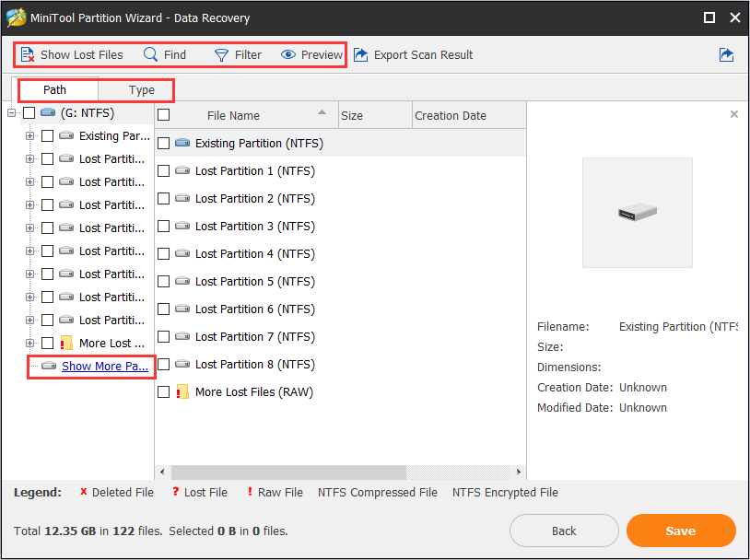Click the share icon at top right

tap(727, 54)
